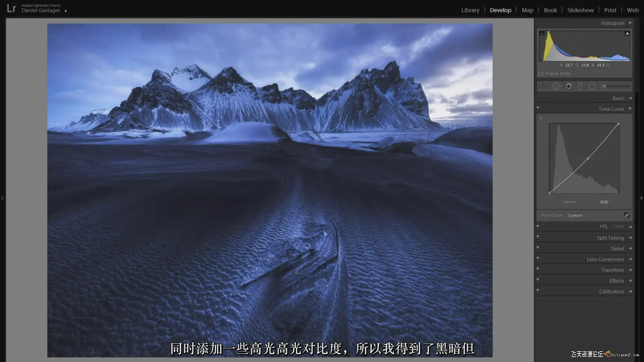Click the point curve edit icon
This screenshot has width=644, height=362.
click(626, 216)
